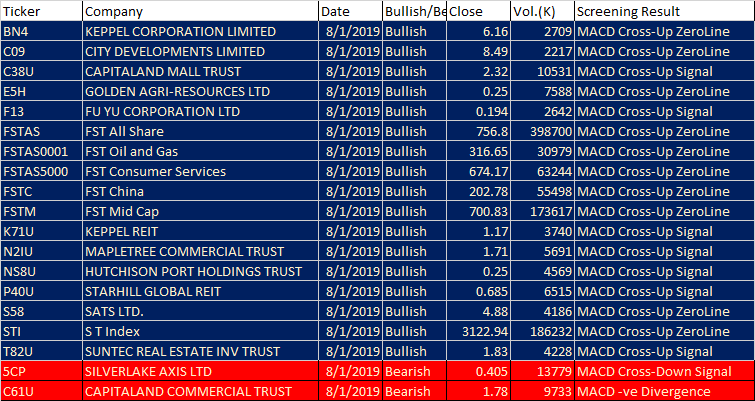Select SUNTEC REAL ESTATE INV TRUST cell
The image size is (755, 401).
coord(200,351)
